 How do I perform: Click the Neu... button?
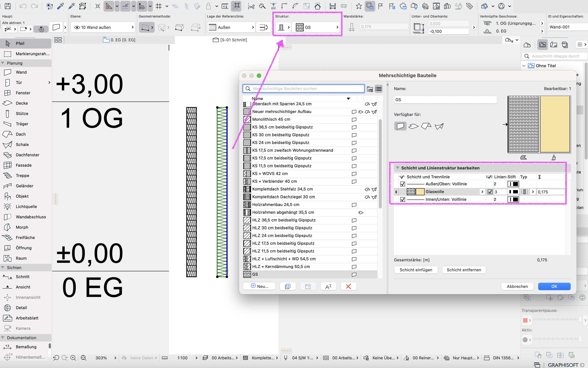click(x=259, y=286)
